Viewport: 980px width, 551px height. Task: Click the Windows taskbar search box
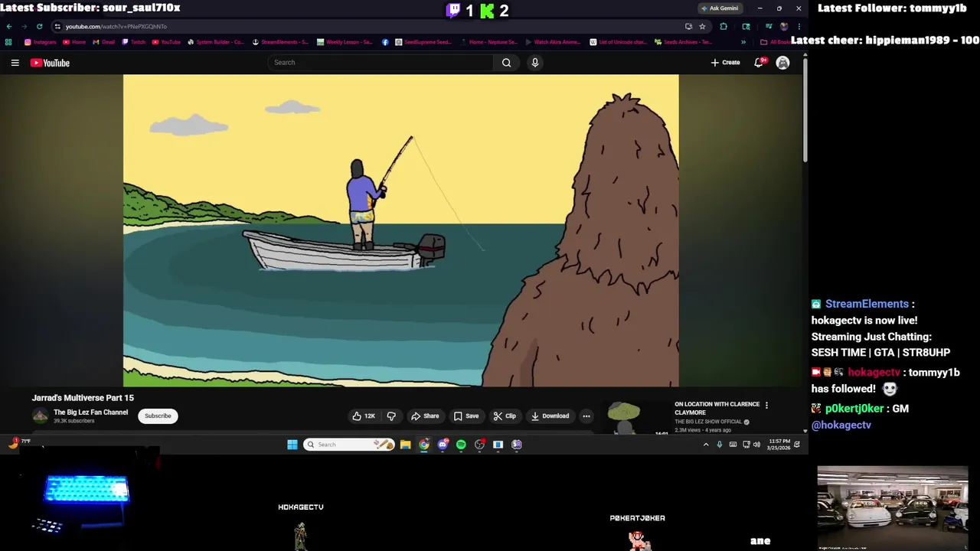point(348,445)
